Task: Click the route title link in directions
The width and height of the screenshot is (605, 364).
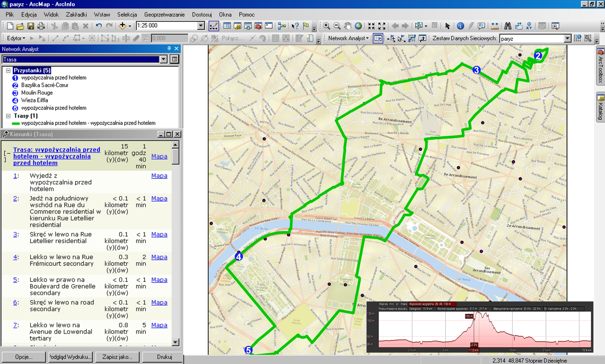Action: 57,156
